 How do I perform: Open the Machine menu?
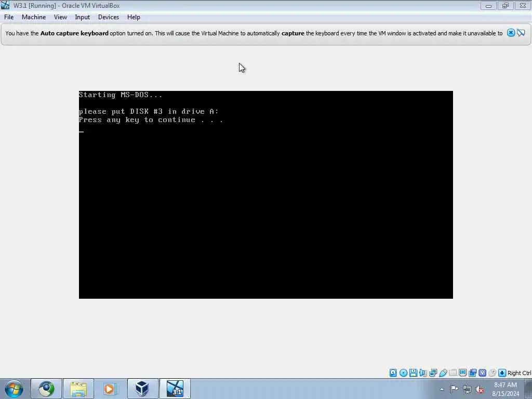(34, 17)
